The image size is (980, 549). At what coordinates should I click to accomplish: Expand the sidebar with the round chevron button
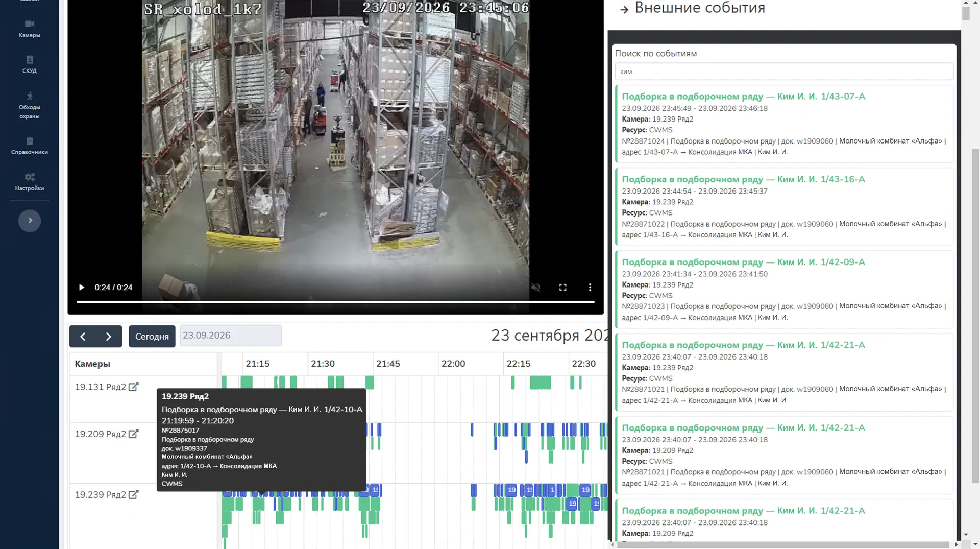pyautogui.click(x=30, y=221)
